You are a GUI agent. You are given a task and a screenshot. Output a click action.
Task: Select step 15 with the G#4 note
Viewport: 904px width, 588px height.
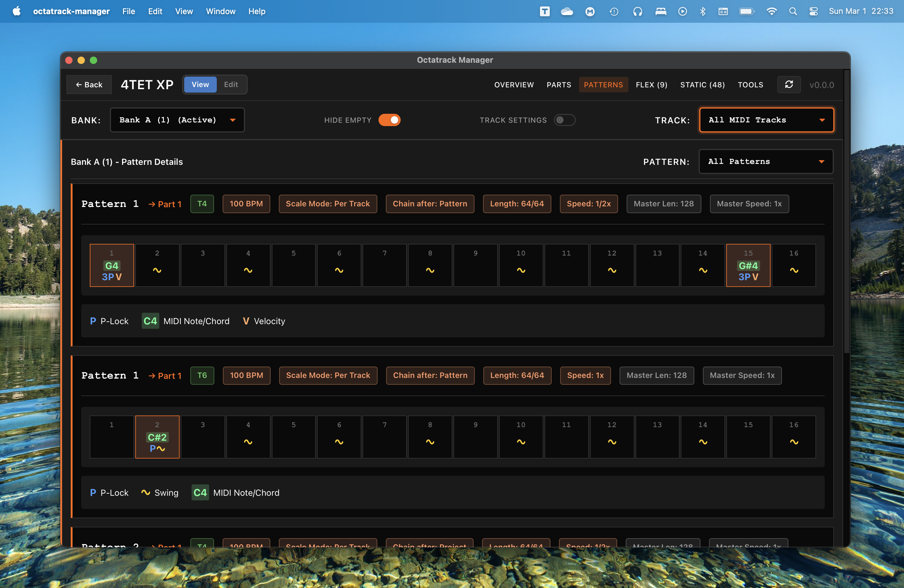pyautogui.click(x=748, y=265)
